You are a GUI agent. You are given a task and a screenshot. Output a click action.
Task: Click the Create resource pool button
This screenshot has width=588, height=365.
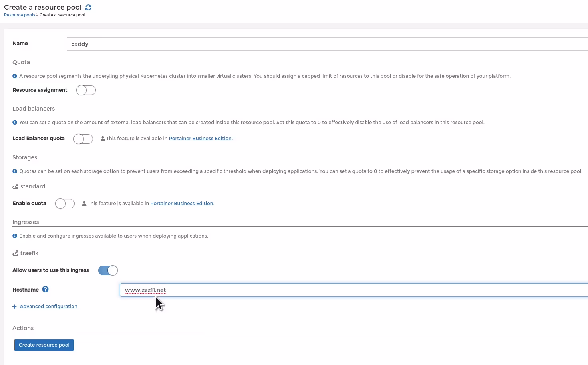click(44, 345)
